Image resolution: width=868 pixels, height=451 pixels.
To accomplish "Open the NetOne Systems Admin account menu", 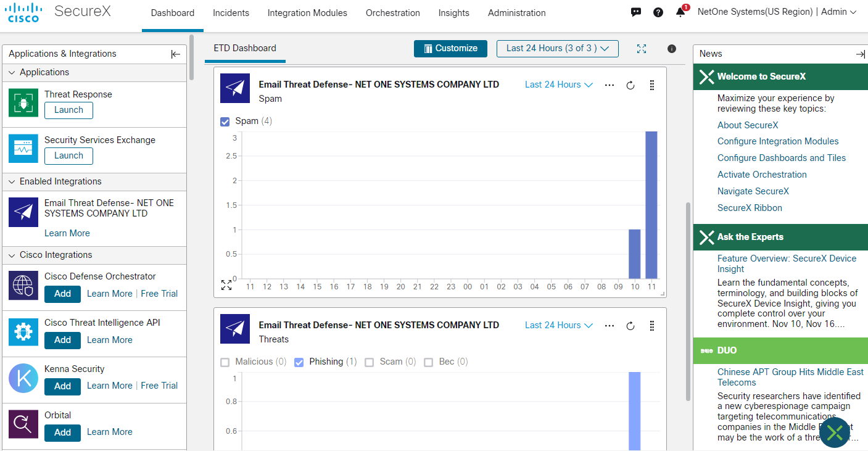I will click(777, 12).
